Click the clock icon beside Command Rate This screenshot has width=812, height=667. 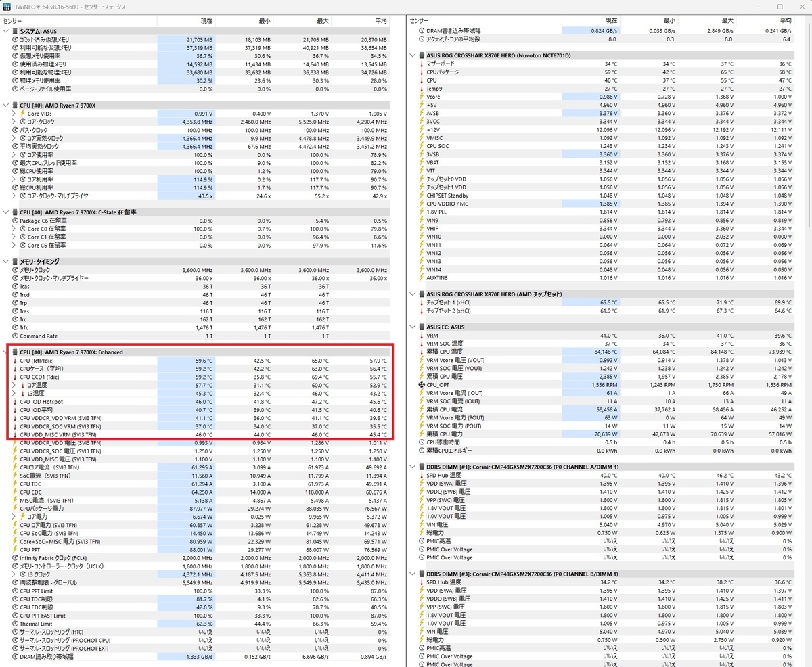16,336
